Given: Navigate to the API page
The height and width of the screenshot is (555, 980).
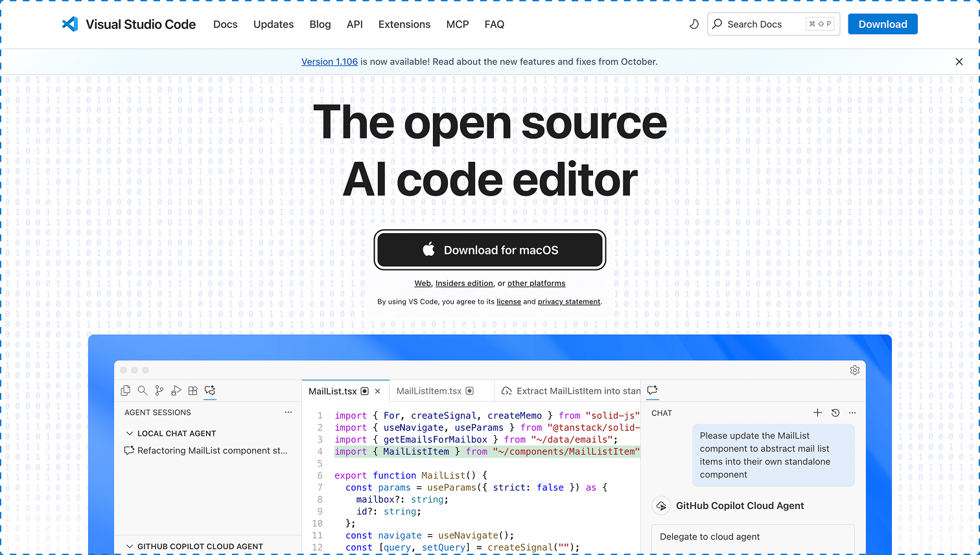Looking at the screenshot, I should [x=355, y=24].
